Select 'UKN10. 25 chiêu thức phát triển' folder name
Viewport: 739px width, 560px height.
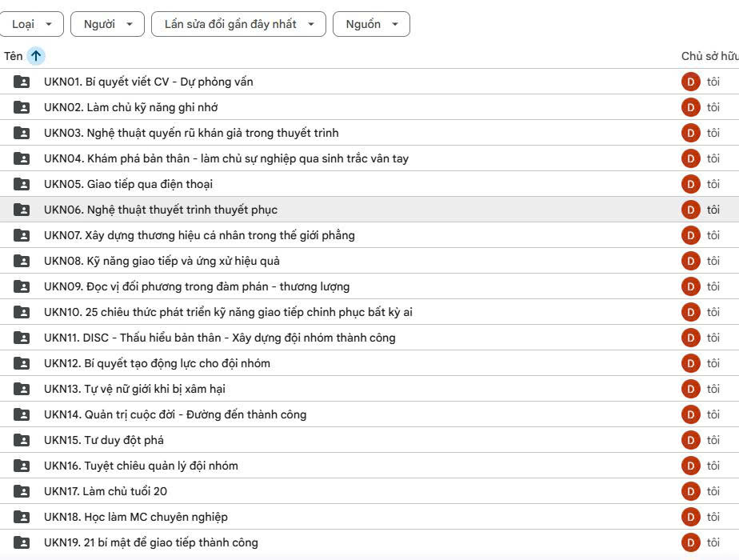click(228, 312)
